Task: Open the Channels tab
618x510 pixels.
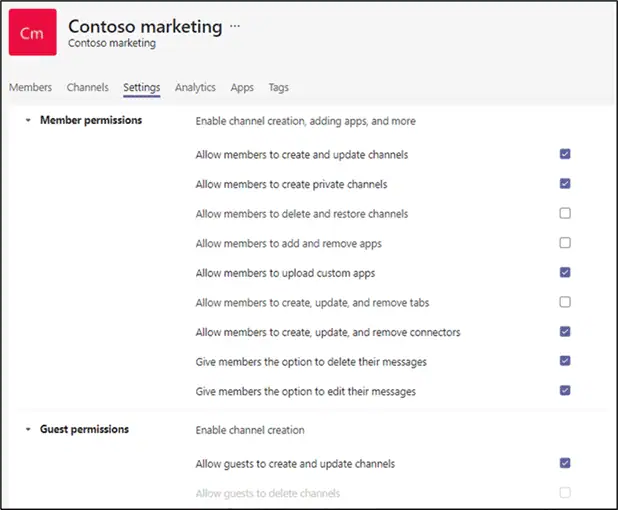Action: 87,87
